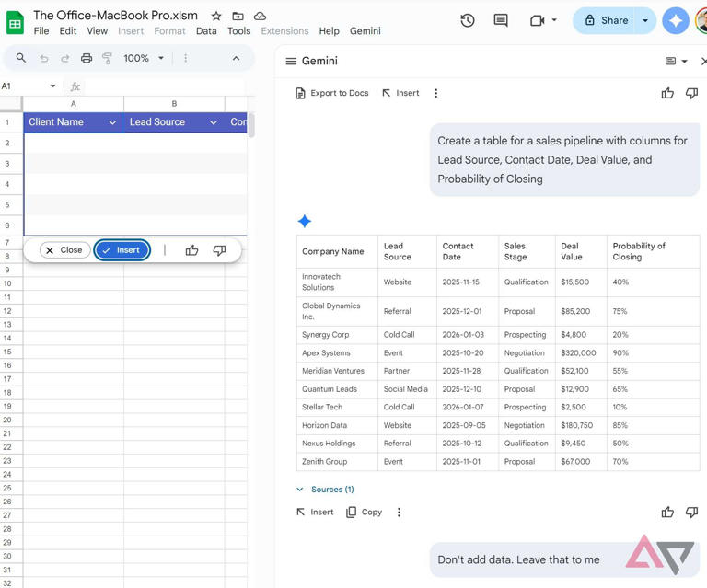Open the Lead Source column dropdown
707x588 pixels.
[214, 122]
